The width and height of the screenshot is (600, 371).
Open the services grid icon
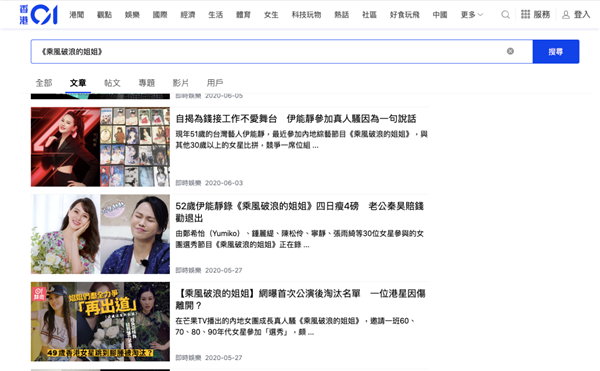point(525,15)
